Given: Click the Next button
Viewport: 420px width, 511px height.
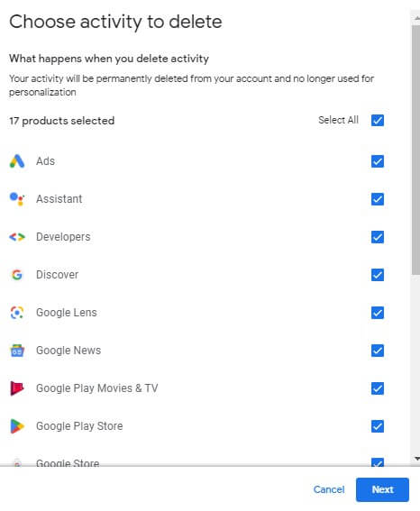Looking at the screenshot, I should [382, 489].
